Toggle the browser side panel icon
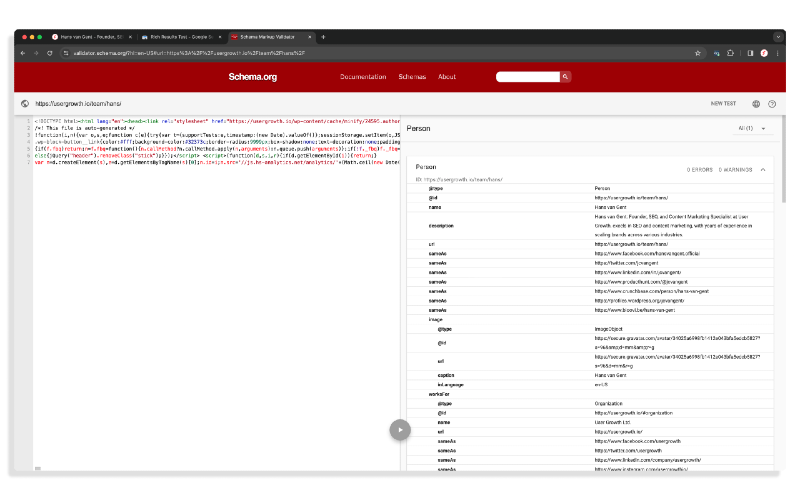Image resolution: width=800 pixels, height=500 pixels. pos(750,53)
